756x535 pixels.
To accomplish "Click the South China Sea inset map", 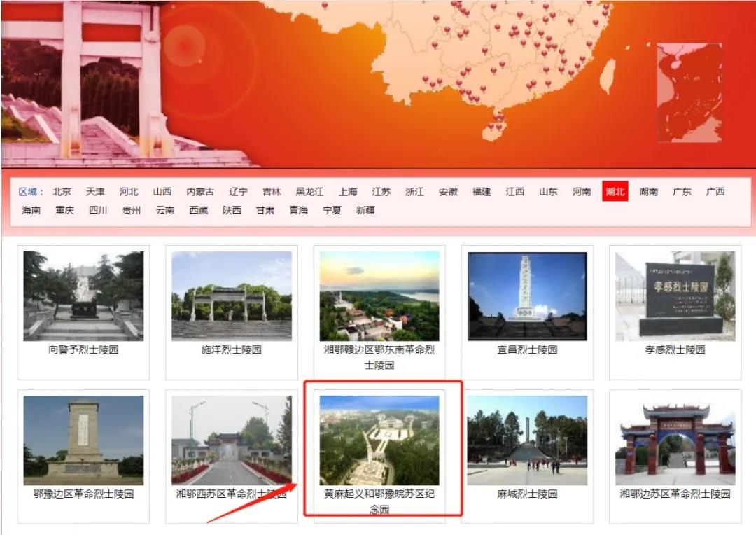I will click(689, 92).
